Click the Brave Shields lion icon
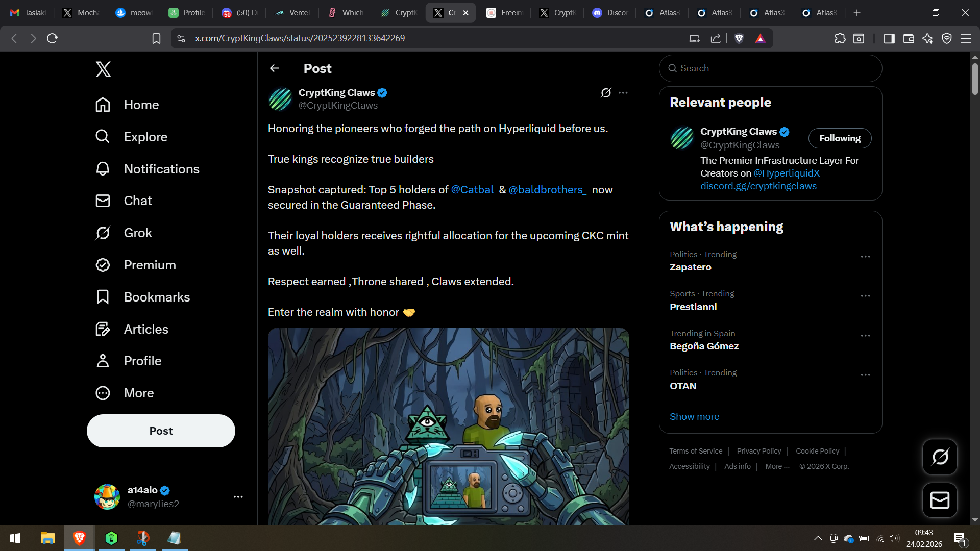The width and height of the screenshot is (980, 551). [x=739, y=38]
